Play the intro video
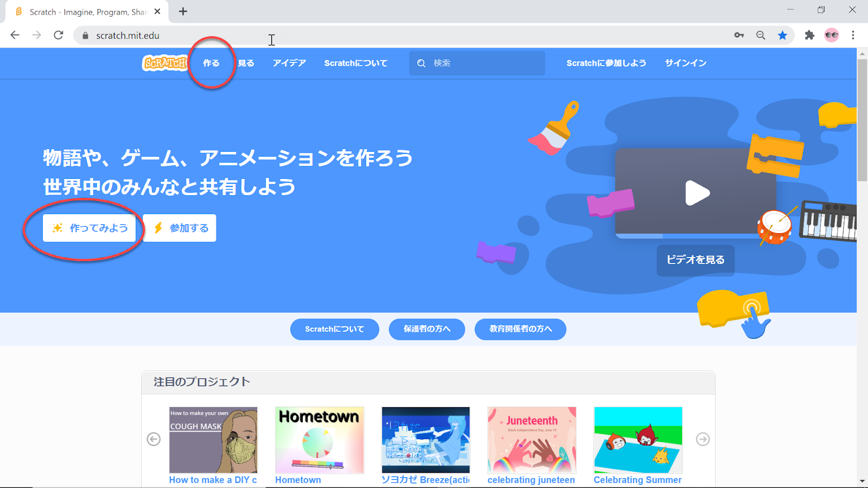The image size is (868, 488). tap(697, 193)
